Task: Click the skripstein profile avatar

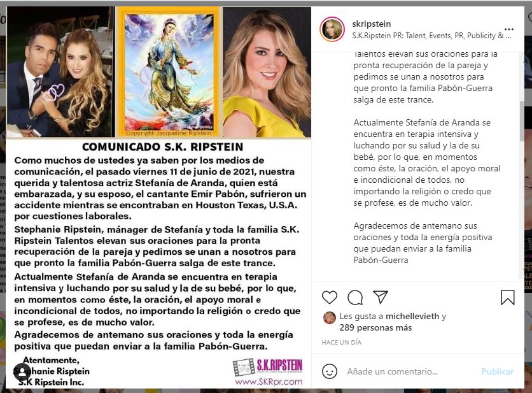Action: click(x=332, y=29)
